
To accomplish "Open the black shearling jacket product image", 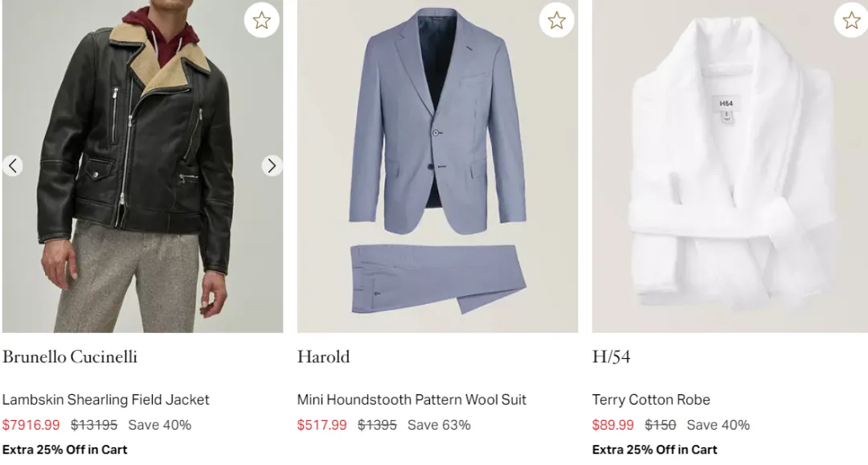I will pyautogui.click(x=142, y=185).
